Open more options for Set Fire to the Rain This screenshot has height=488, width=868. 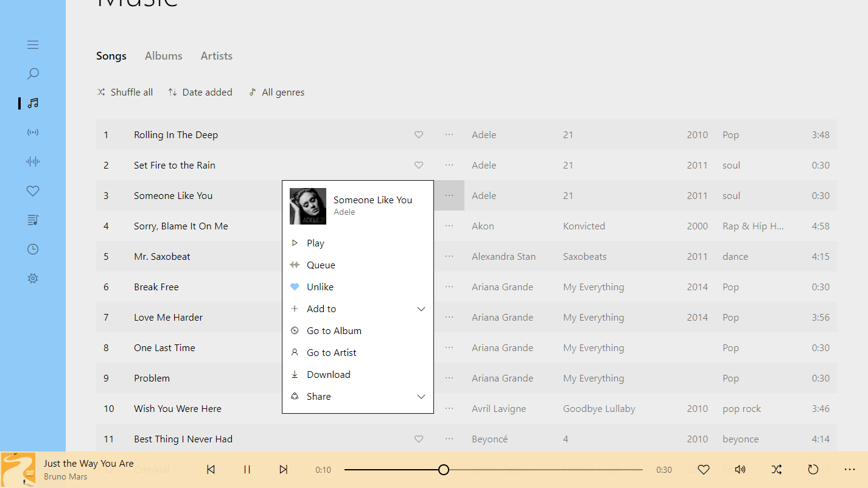pyautogui.click(x=449, y=165)
